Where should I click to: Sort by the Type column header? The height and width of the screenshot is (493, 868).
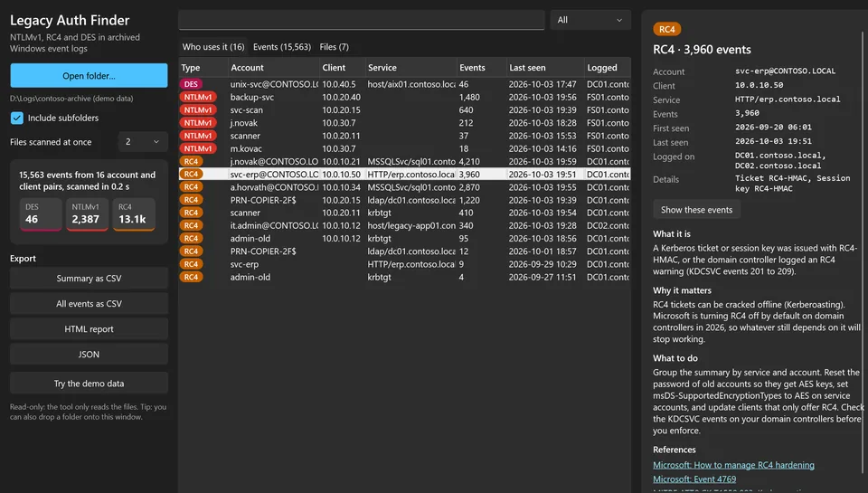203,68
